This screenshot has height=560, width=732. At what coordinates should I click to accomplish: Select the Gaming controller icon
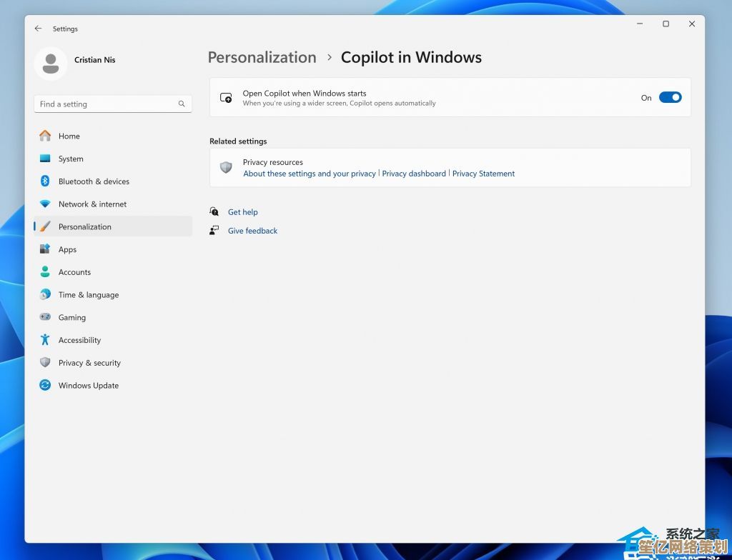coord(45,317)
